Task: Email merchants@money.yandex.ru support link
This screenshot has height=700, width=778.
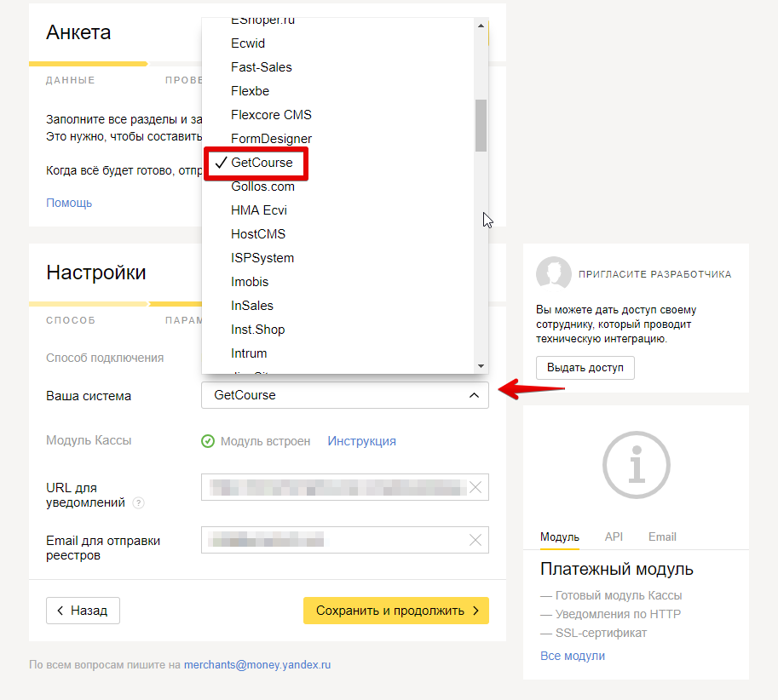Action: pos(257,665)
